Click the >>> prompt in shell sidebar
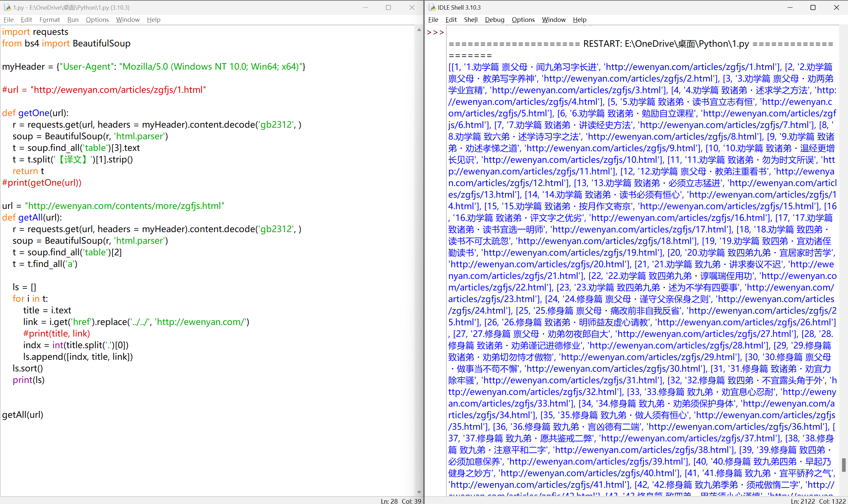The width and height of the screenshot is (848, 504). [435, 32]
